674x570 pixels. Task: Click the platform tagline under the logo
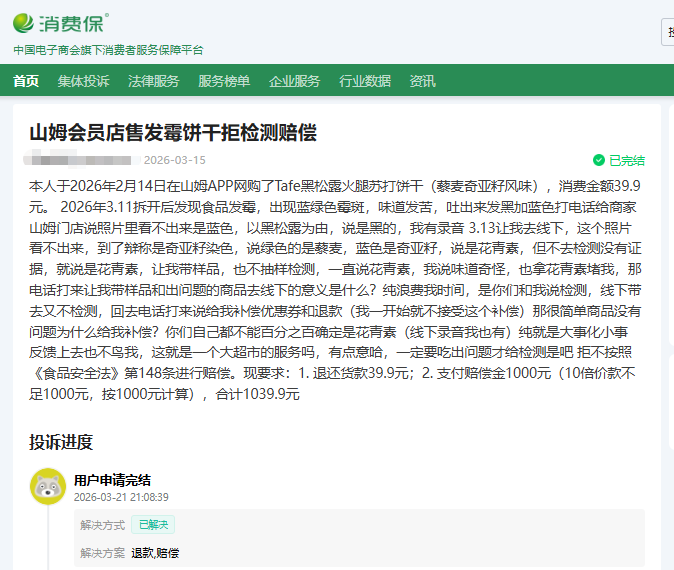[108, 49]
